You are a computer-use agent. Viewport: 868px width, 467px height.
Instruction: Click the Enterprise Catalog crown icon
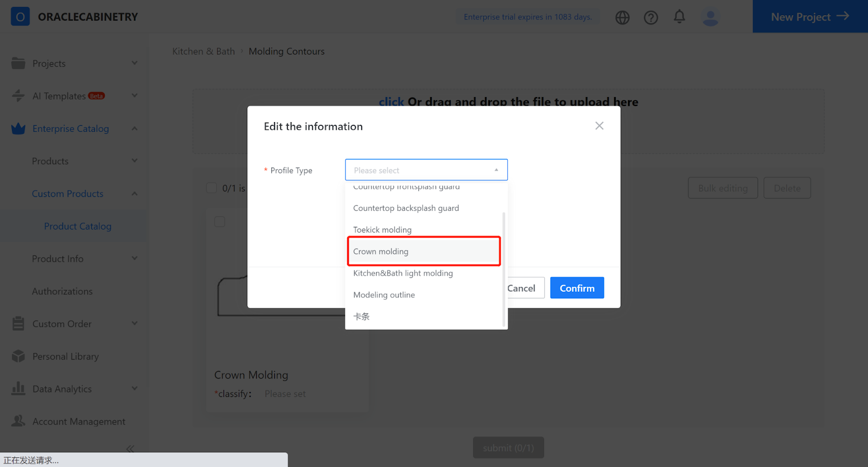point(18,129)
